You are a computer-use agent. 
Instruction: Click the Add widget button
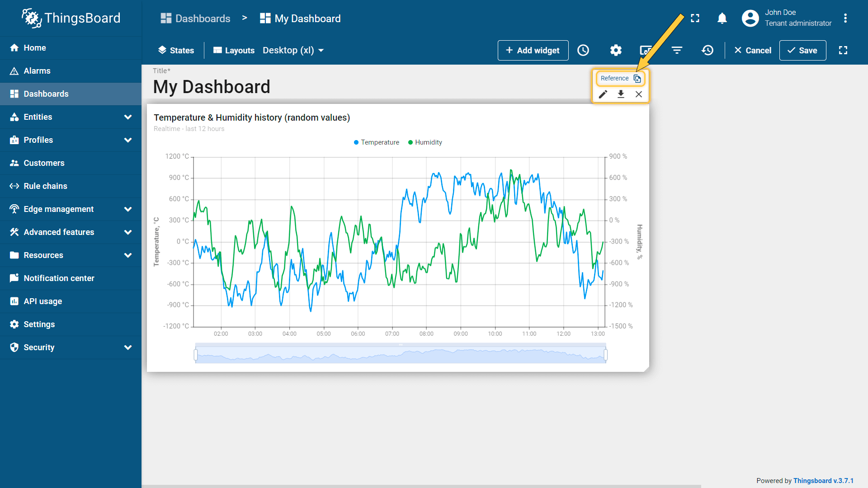(x=533, y=50)
